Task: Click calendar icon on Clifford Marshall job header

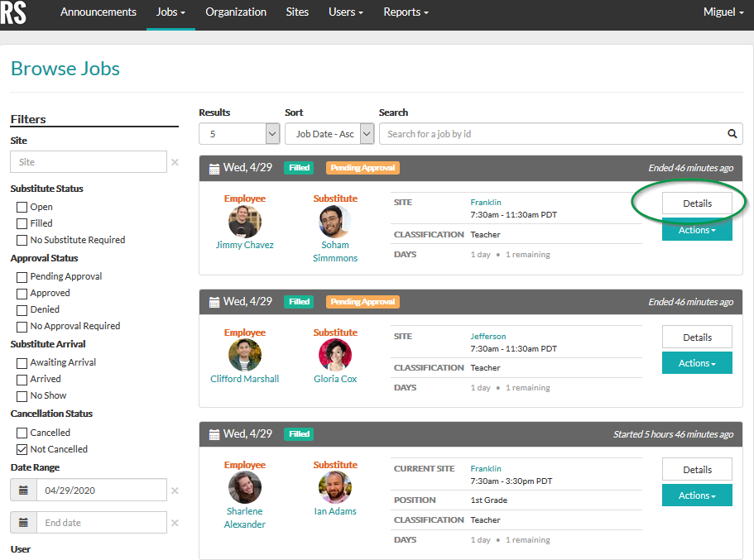Action: tap(214, 303)
